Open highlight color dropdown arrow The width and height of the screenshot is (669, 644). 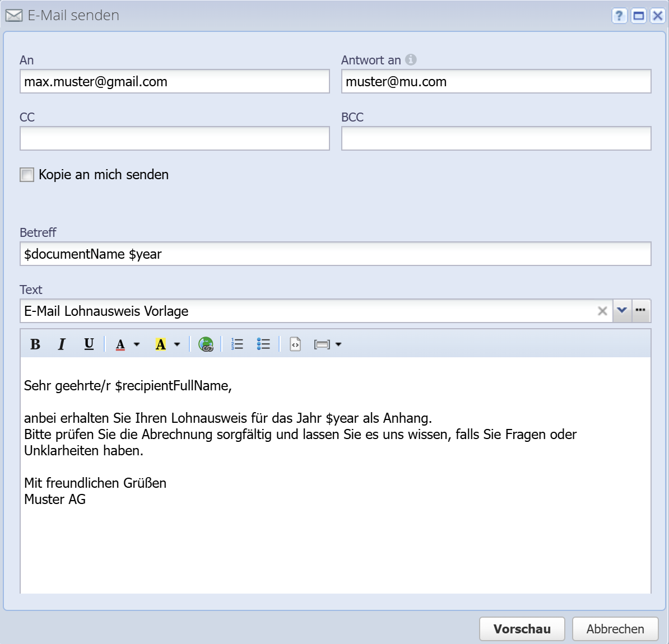click(x=177, y=344)
